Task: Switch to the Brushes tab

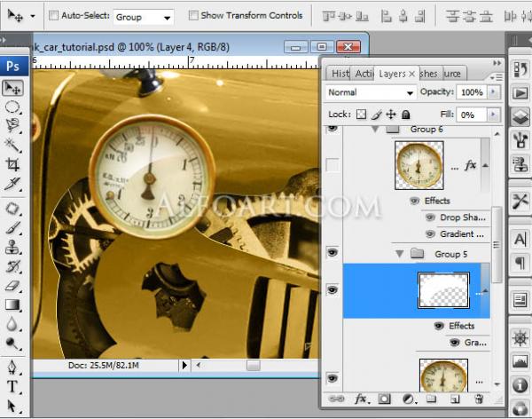Action: coord(429,74)
